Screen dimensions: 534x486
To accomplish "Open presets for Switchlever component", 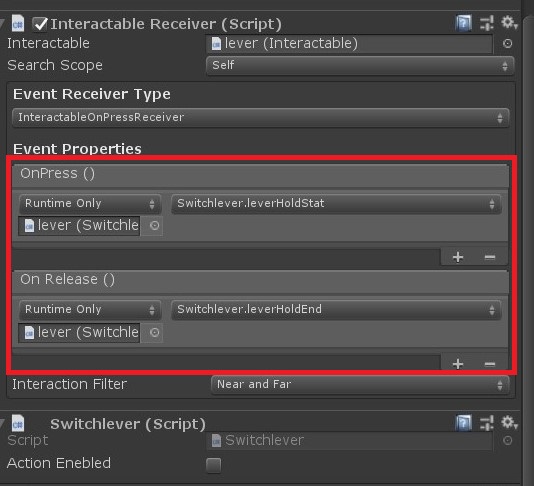I will tap(486, 423).
